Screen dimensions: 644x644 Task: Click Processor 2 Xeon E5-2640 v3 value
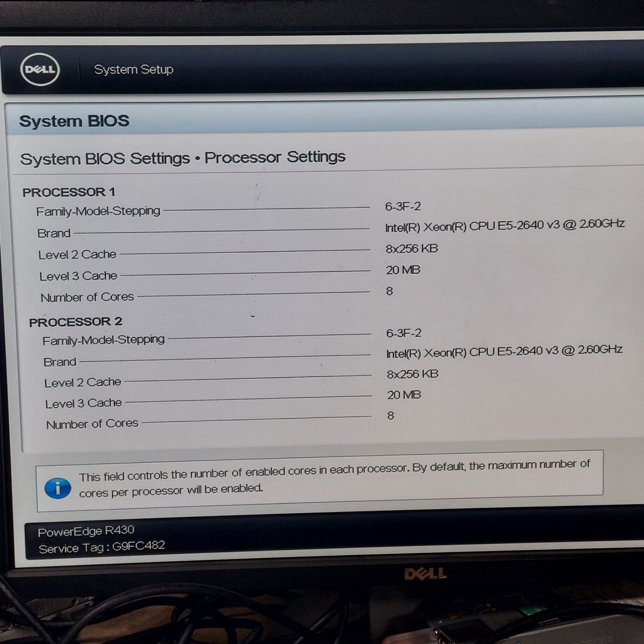(x=504, y=351)
